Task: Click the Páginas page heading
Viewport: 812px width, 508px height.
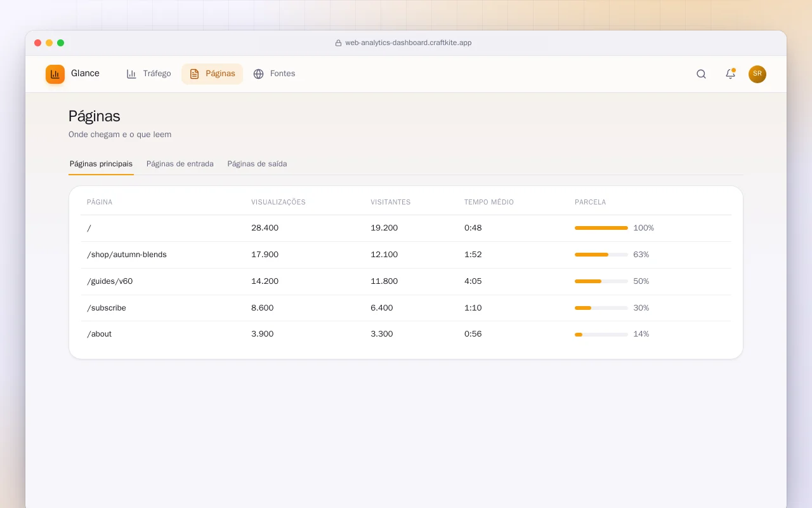Action: (x=95, y=116)
